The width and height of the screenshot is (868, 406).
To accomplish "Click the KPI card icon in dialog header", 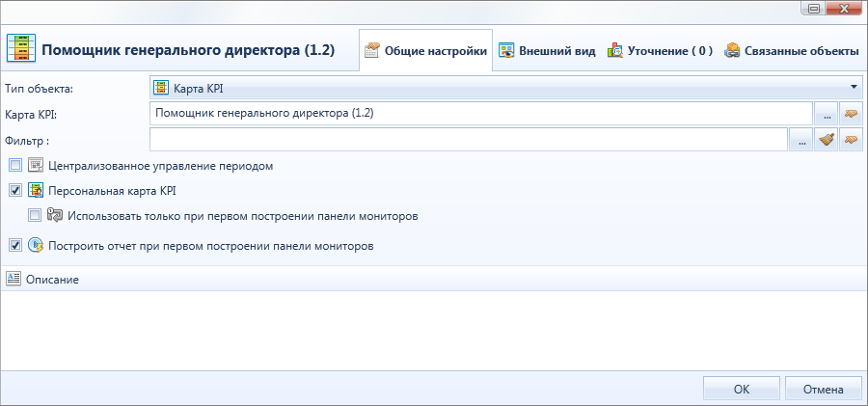I will (x=20, y=49).
